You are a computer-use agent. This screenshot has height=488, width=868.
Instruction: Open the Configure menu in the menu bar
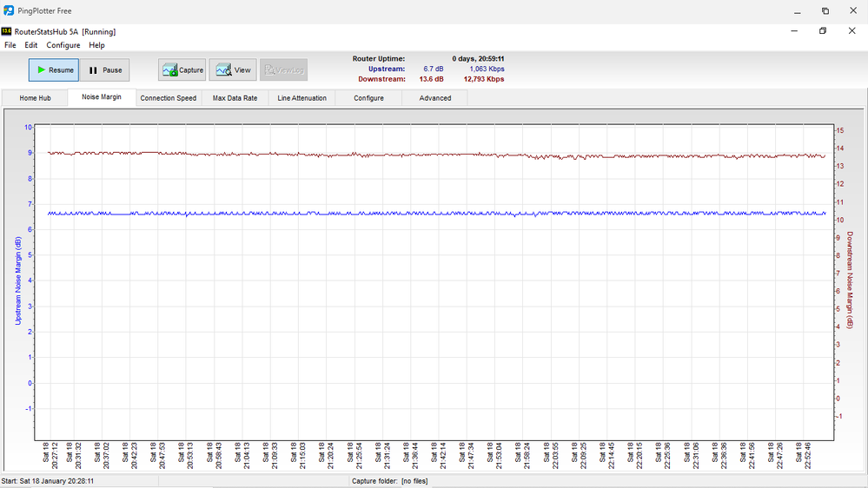tap(63, 45)
